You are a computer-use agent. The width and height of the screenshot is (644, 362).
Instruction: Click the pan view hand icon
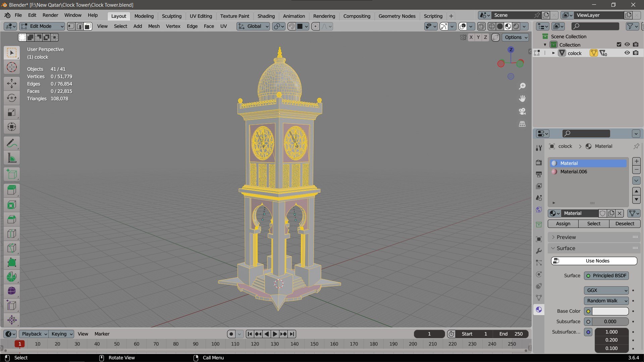click(522, 99)
